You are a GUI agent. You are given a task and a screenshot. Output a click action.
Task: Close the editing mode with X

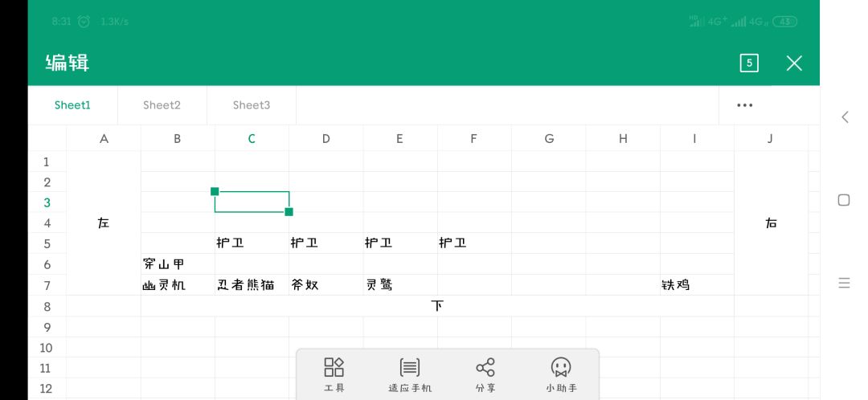tap(794, 63)
